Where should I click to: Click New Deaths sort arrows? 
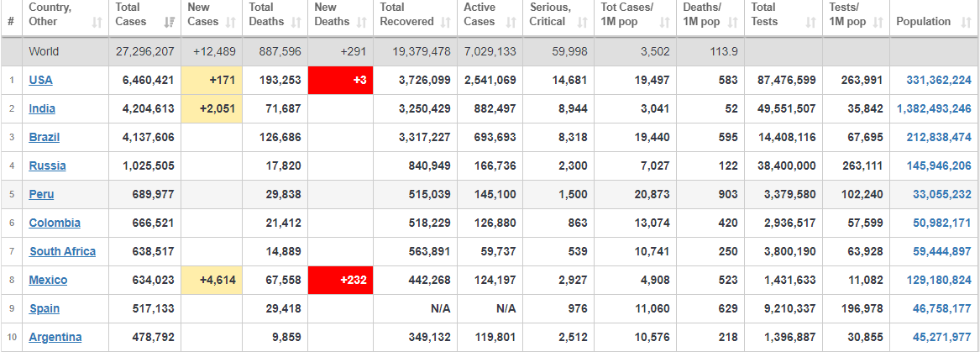point(361,22)
